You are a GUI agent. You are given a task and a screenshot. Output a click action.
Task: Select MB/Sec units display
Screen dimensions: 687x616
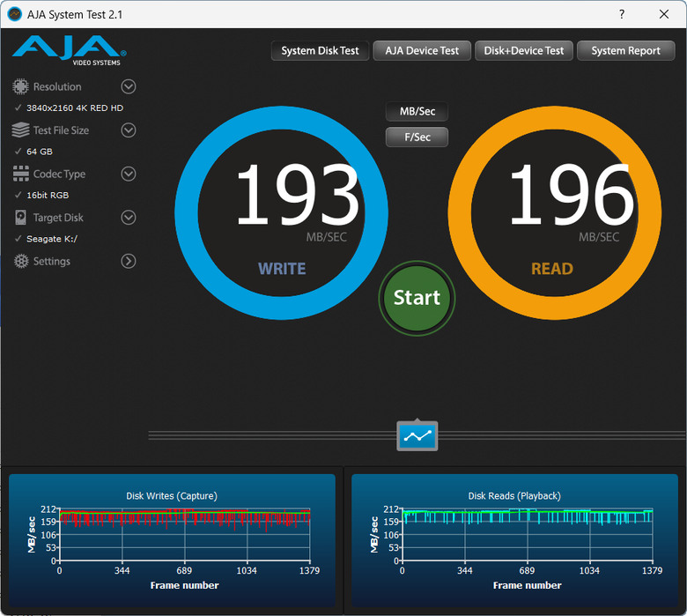click(x=417, y=111)
